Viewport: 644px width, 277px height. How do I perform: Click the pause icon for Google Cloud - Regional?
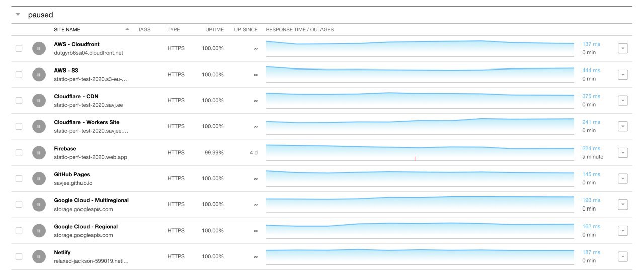[39, 231]
